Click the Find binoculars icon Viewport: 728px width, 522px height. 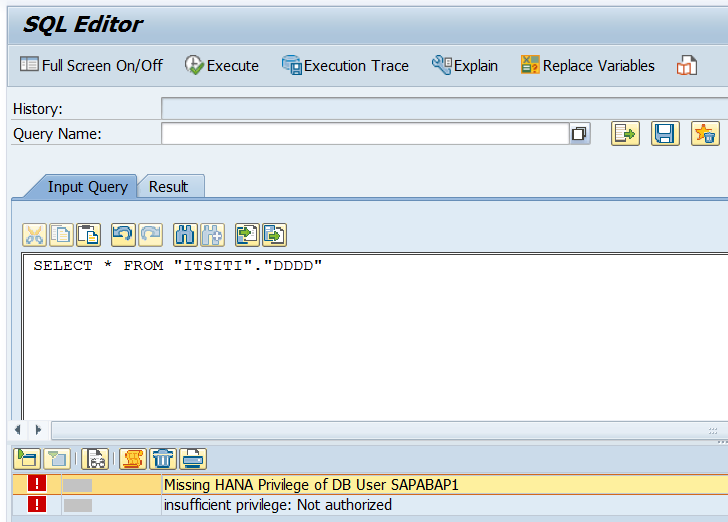(x=185, y=235)
